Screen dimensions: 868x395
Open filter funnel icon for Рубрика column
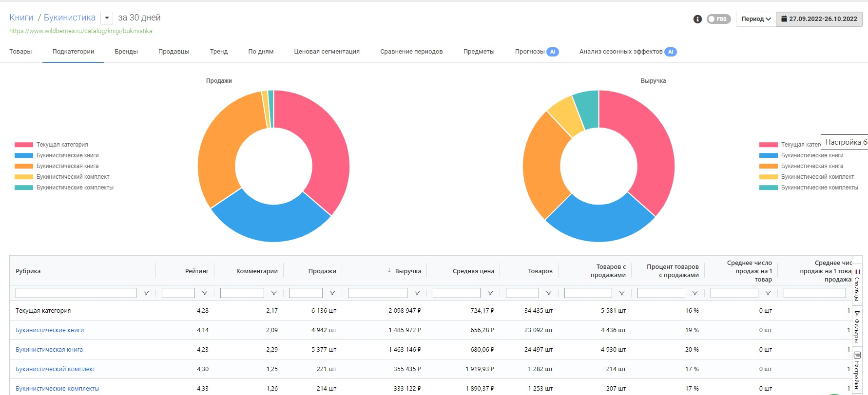pyautogui.click(x=146, y=293)
